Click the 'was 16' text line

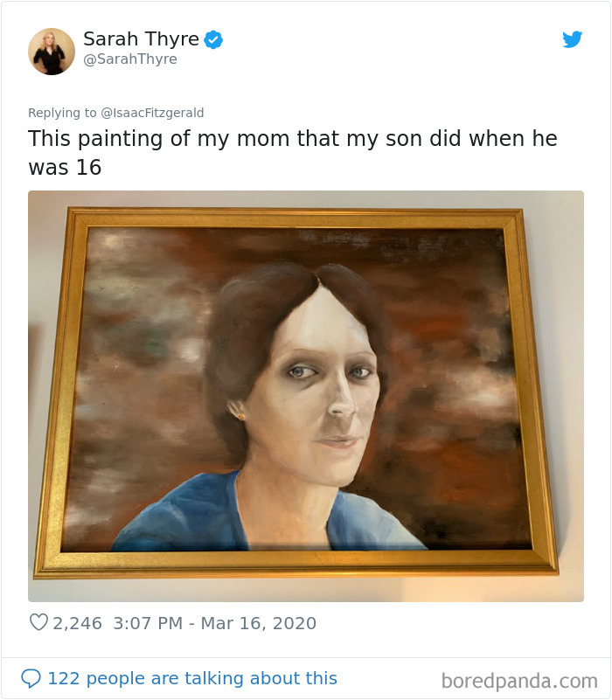tap(65, 168)
